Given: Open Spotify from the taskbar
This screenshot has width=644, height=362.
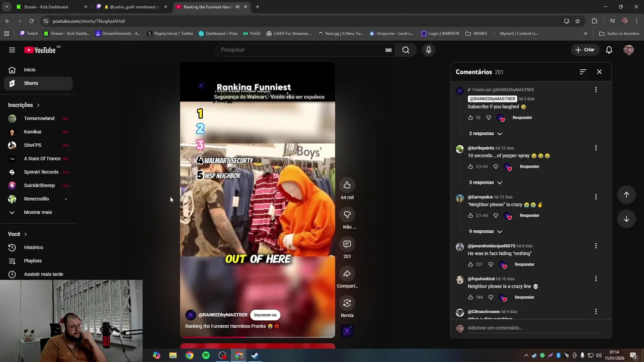Looking at the screenshot, I should 206,355.
